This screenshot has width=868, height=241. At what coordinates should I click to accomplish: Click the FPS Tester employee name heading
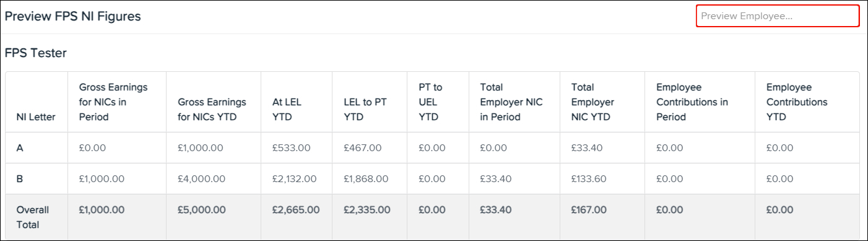tap(36, 53)
